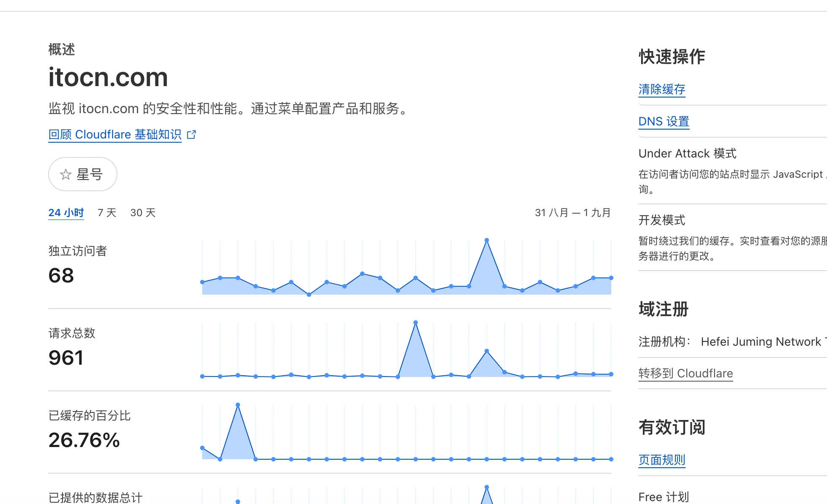Open the 回顾 Cloudflare 基础知识 link
The height and width of the screenshot is (504, 827).
115,135
